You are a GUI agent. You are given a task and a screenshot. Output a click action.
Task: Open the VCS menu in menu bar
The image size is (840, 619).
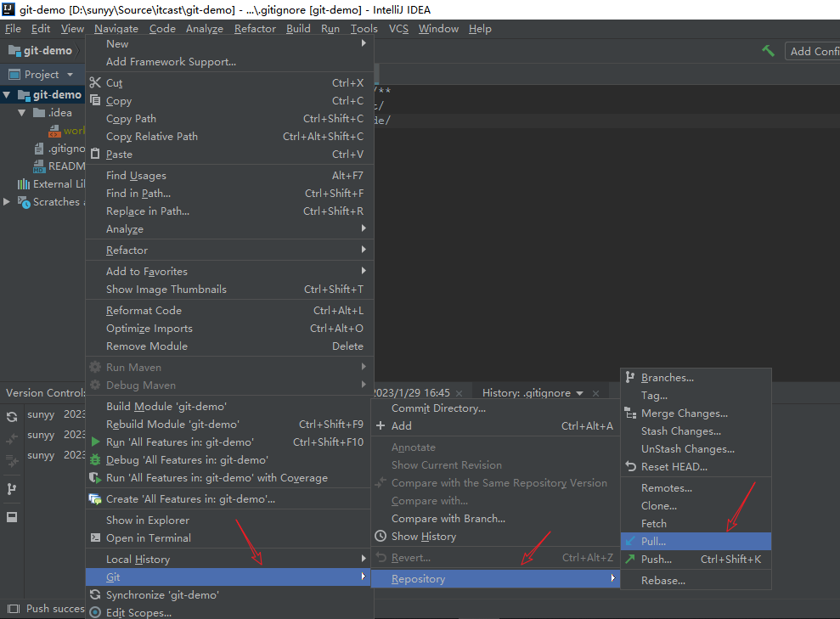pos(398,29)
